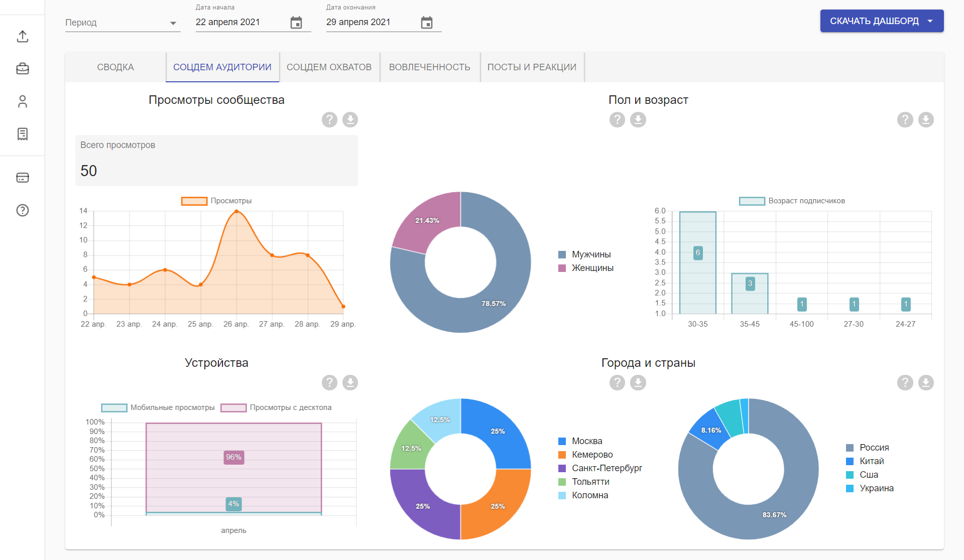Toggle Кемерово in the cities legend
This screenshot has height=560, width=964.
(x=585, y=455)
